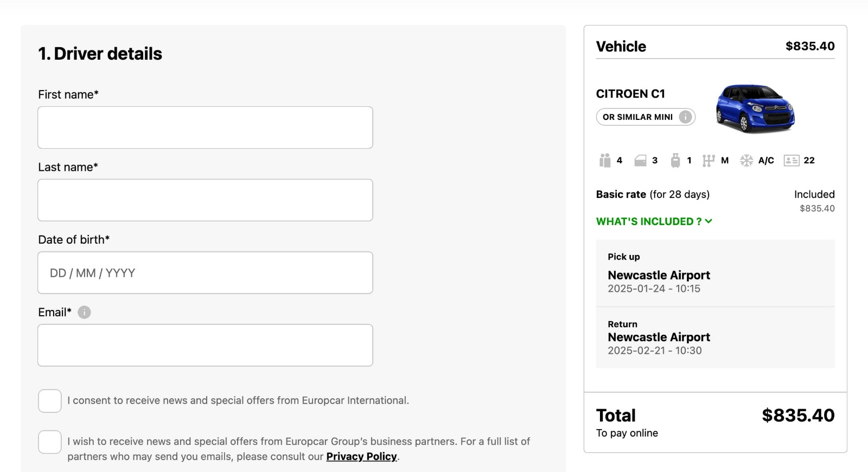868x472 pixels.
Task: Click pick up date 2025-01-24 - 10:15
Action: tap(654, 289)
